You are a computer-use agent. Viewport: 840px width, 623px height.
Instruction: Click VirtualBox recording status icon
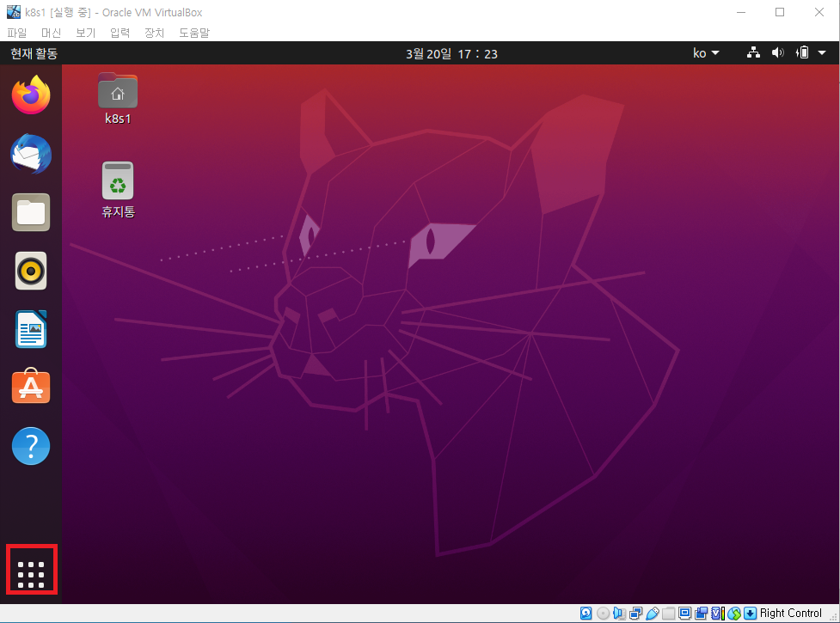click(x=702, y=613)
